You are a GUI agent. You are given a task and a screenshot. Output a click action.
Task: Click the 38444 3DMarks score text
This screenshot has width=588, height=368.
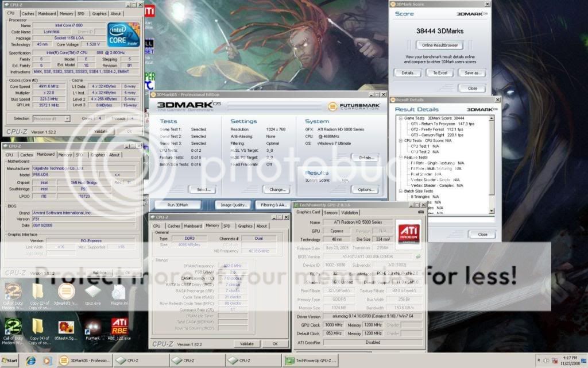(x=440, y=31)
